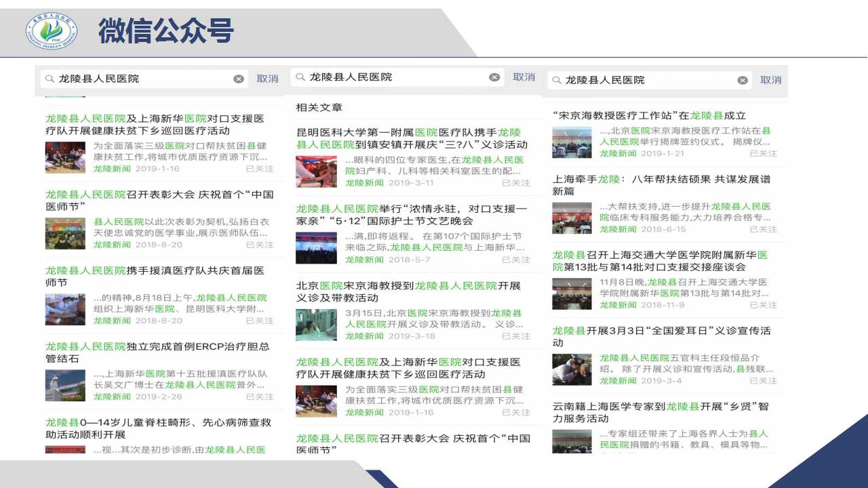868x488 pixels.
Task: Click the search magnifier icon in the middle panel
Action: point(300,77)
